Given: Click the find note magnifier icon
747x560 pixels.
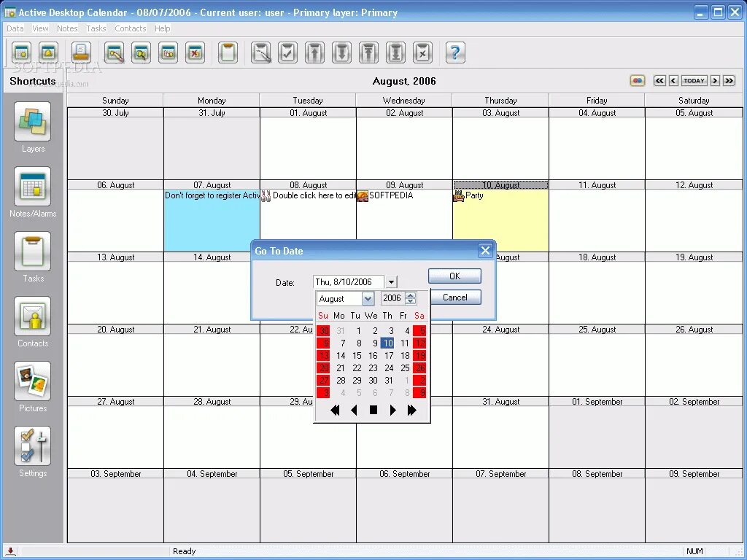Looking at the screenshot, I should click(141, 52).
